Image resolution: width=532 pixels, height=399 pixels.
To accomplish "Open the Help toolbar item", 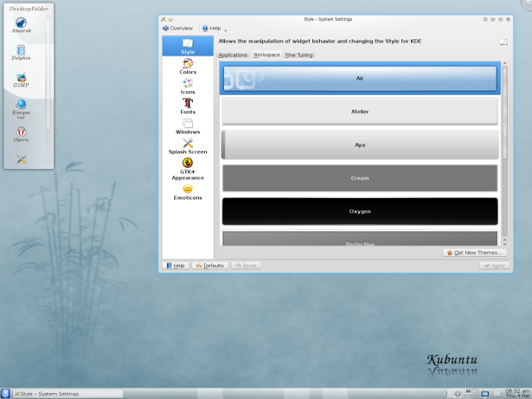I will [x=211, y=28].
